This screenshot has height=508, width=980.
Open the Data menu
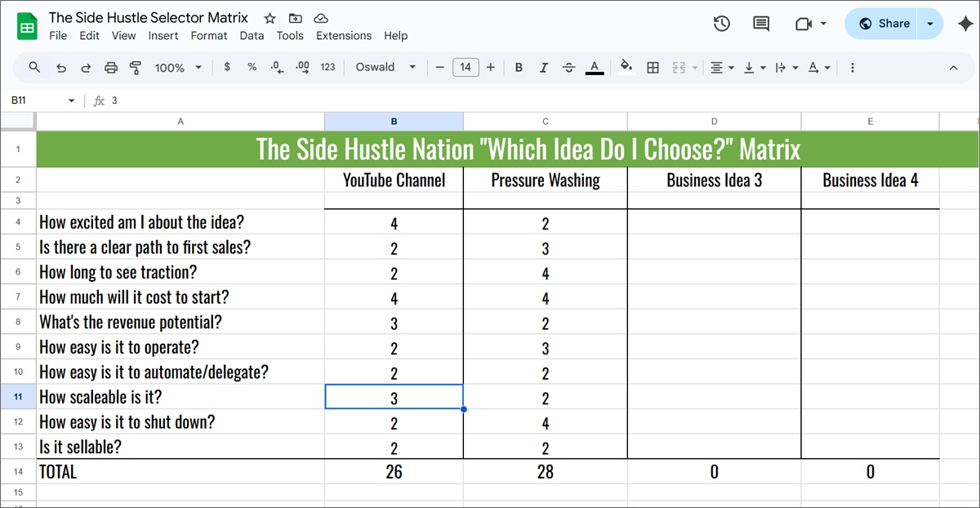click(252, 36)
